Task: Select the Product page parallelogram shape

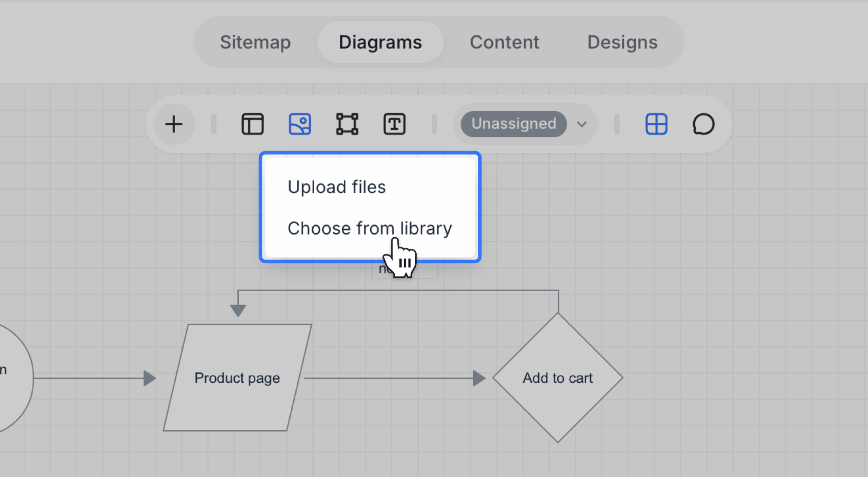Action: click(237, 378)
